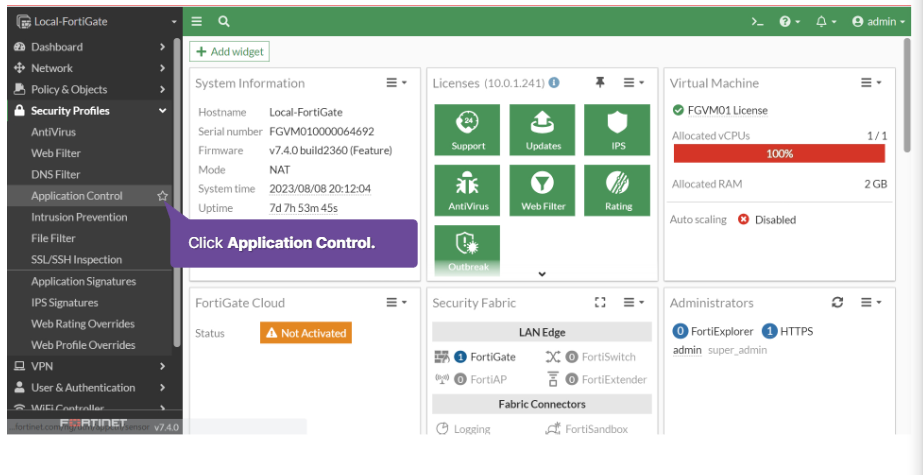
Task: Open the Licenses widget menu
Action: tap(634, 83)
